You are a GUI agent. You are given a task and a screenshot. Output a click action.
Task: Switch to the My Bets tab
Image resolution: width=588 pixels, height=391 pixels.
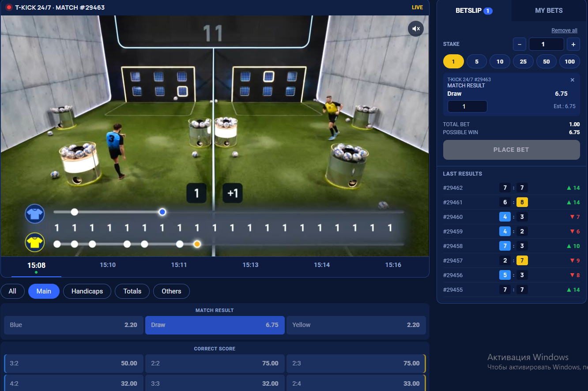tap(549, 11)
